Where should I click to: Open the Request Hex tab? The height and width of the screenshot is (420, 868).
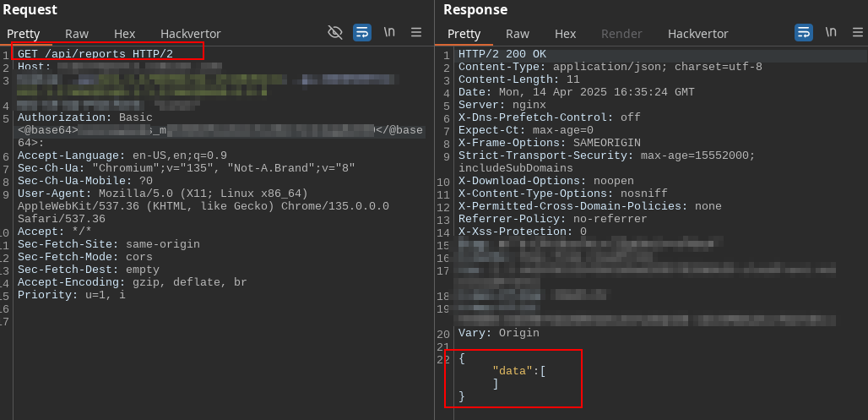tap(125, 34)
